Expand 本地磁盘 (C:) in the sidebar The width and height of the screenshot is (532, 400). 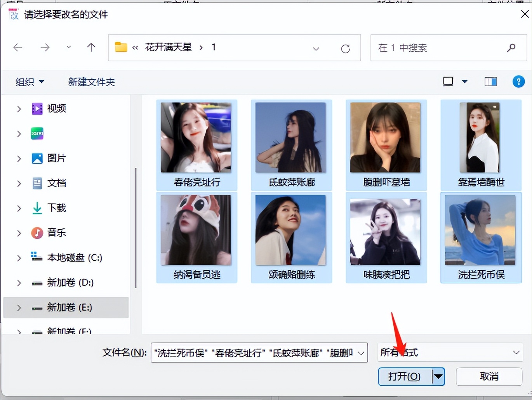tap(19, 257)
